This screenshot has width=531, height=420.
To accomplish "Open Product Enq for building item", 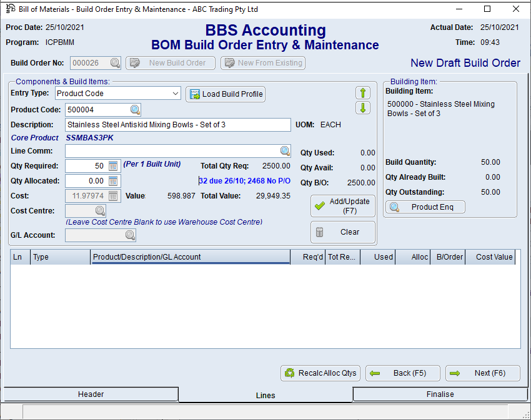I will click(x=425, y=207).
